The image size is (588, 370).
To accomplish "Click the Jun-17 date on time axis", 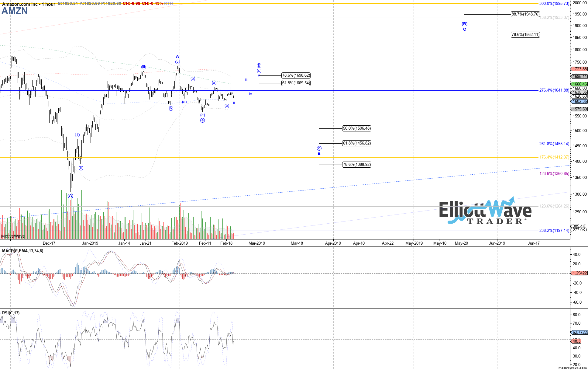I will 534,243.
